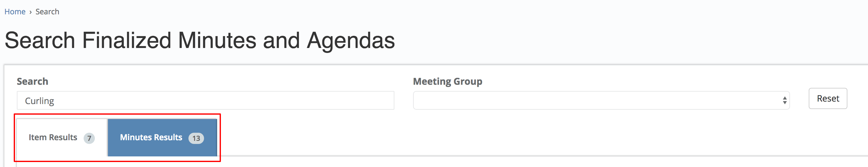Click the count badge showing 7
This screenshot has height=167, width=868.
click(x=89, y=138)
